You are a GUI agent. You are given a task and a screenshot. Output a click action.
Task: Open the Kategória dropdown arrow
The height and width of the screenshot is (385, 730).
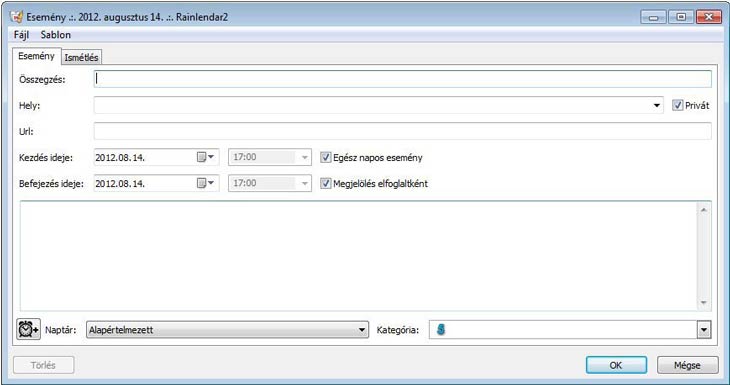pyautogui.click(x=703, y=330)
